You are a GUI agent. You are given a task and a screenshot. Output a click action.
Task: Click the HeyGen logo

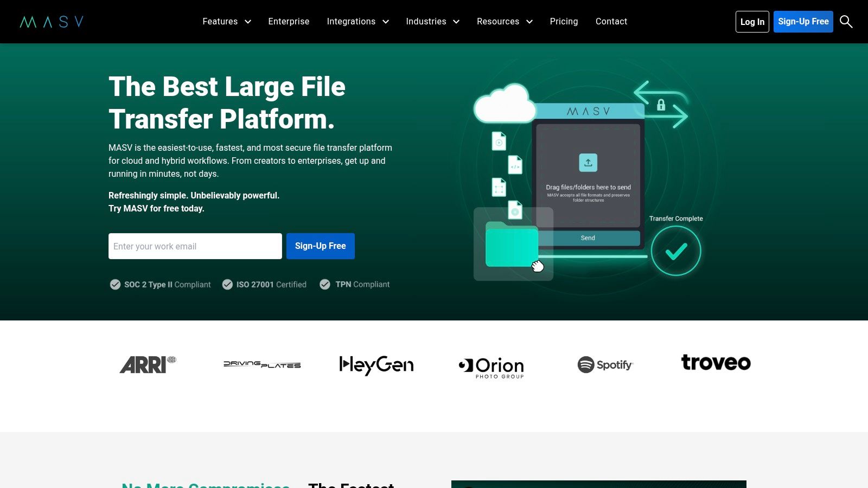click(376, 365)
